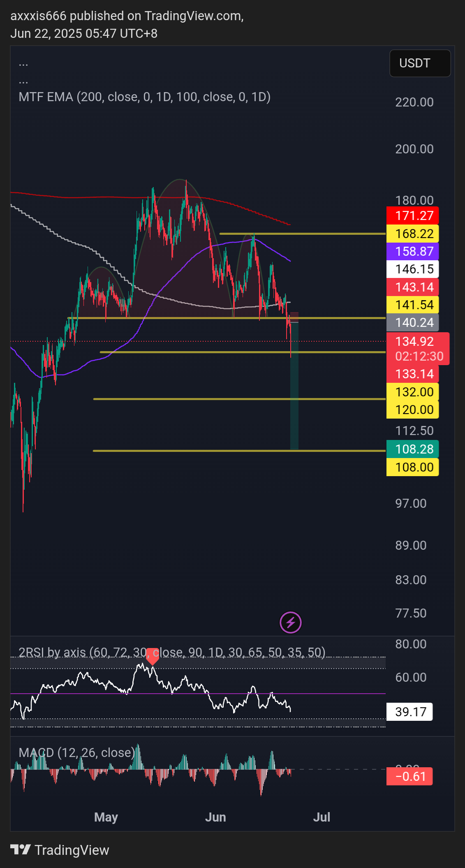
Task: Select the 133.14 red price label
Action: 413,374
